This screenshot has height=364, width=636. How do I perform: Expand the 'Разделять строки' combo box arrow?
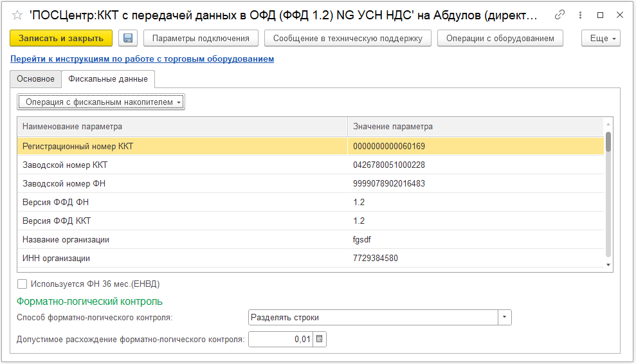coord(505,318)
